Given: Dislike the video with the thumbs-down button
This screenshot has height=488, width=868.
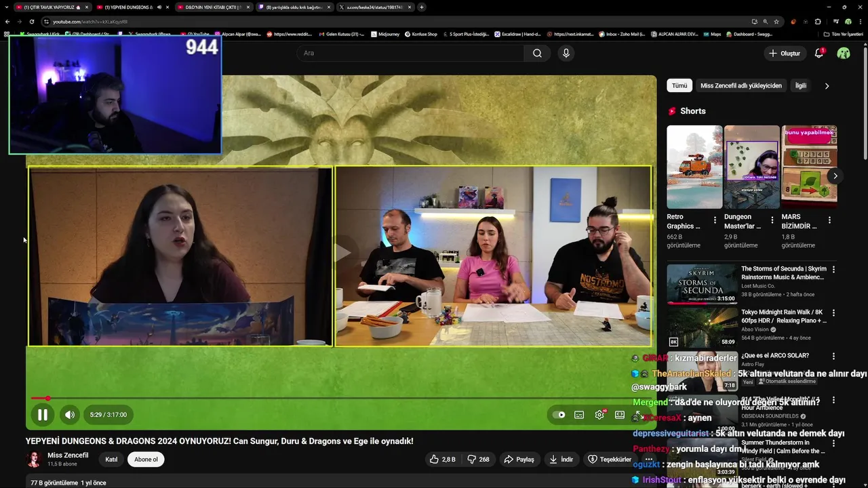Looking at the screenshot, I should point(479,460).
